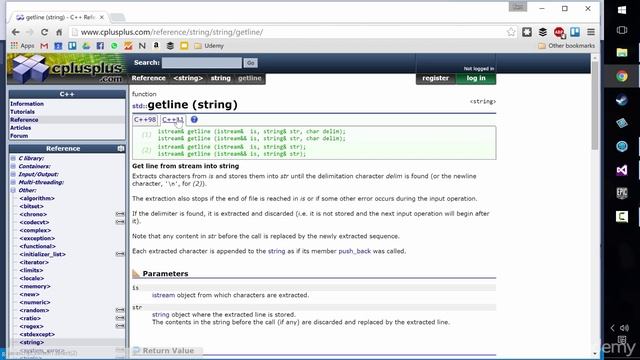Open the browser home page icon

pos(59,32)
